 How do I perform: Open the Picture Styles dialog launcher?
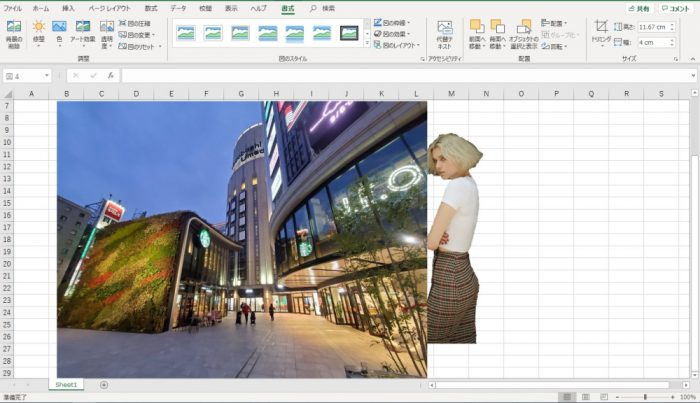(x=422, y=59)
